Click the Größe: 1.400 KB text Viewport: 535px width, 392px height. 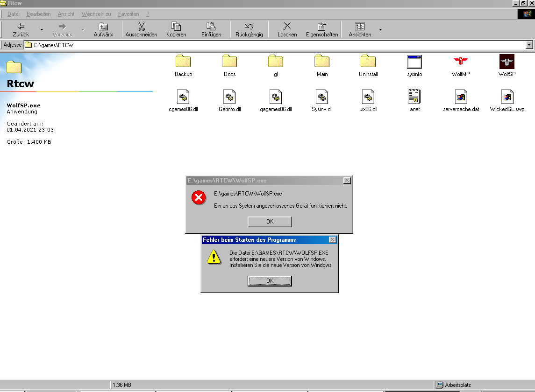tap(29, 142)
